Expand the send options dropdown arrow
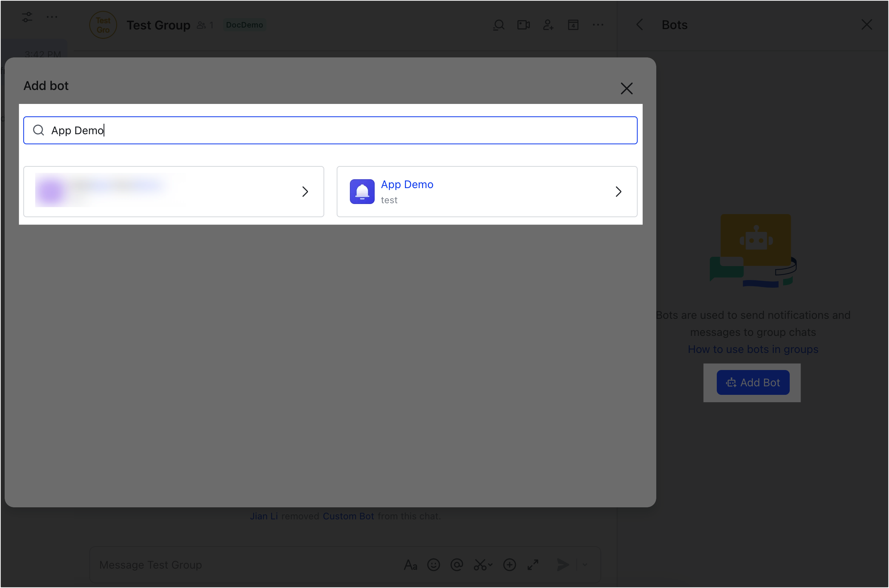Viewport: 889px width, 588px height. tap(585, 565)
